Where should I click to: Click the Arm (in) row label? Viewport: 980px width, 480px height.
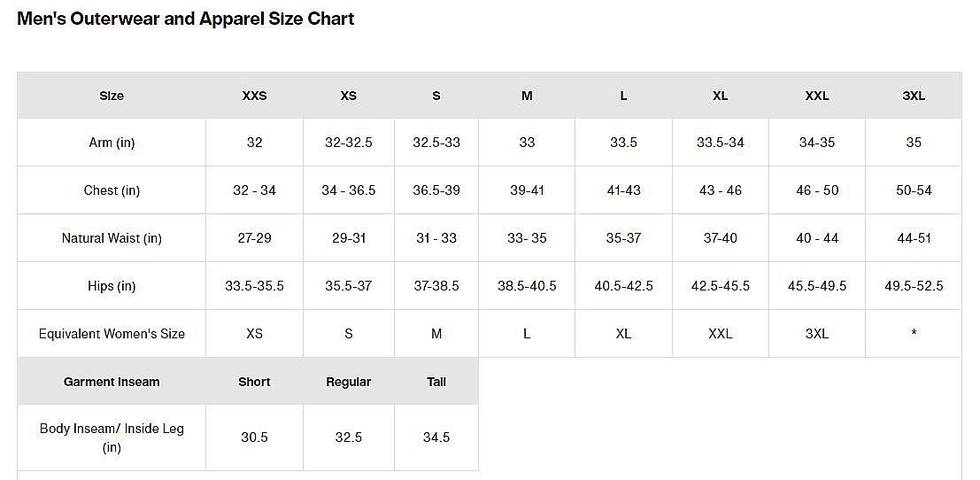pos(112,143)
